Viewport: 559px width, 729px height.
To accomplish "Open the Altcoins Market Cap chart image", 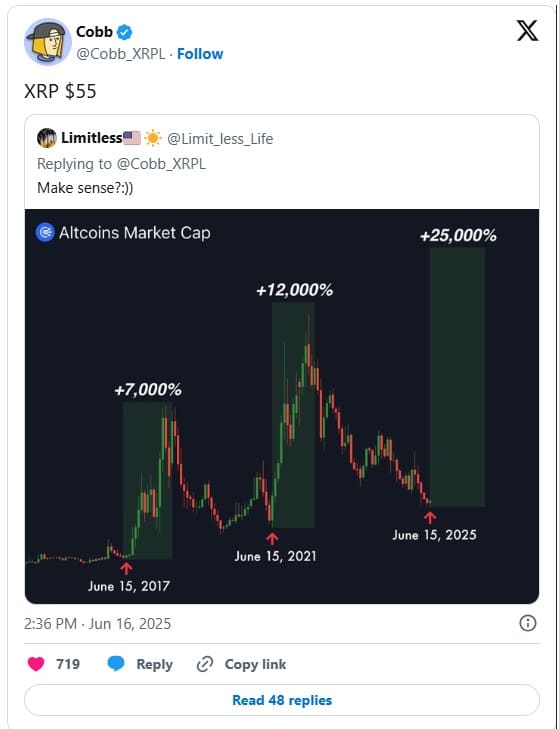I will (x=282, y=406).
